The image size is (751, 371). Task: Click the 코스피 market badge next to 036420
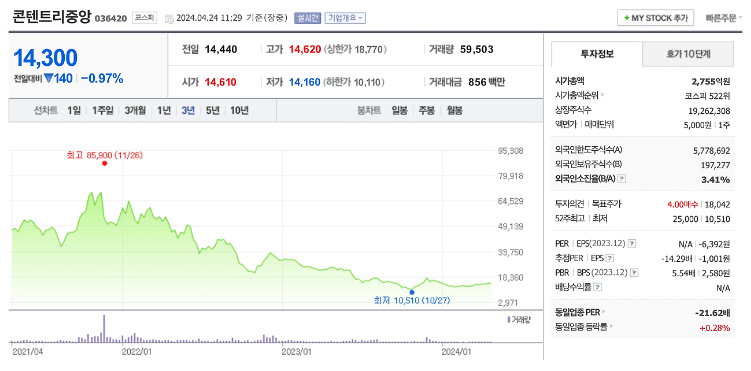tap(144, 18)
